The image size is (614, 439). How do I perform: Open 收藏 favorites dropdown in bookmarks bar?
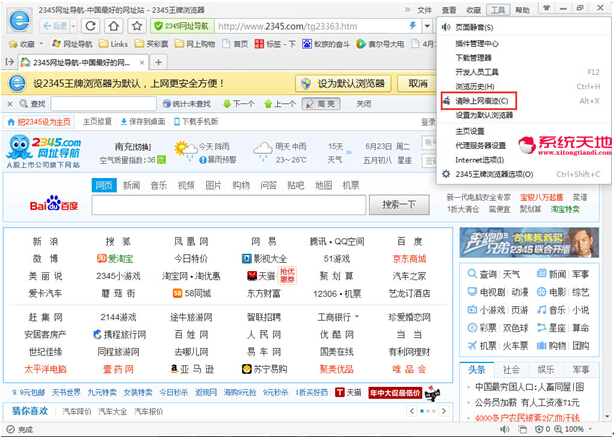25,44
